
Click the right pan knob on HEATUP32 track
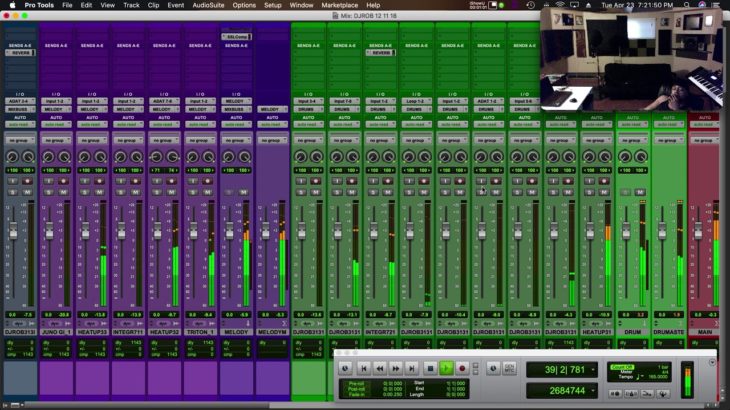(x=173, y=157)
